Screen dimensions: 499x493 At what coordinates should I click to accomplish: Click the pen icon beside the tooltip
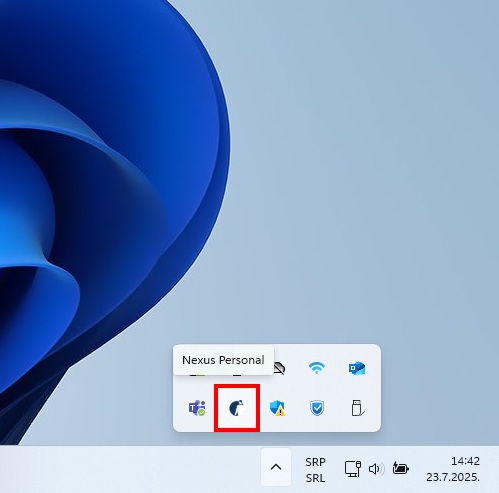coord(279,369)
